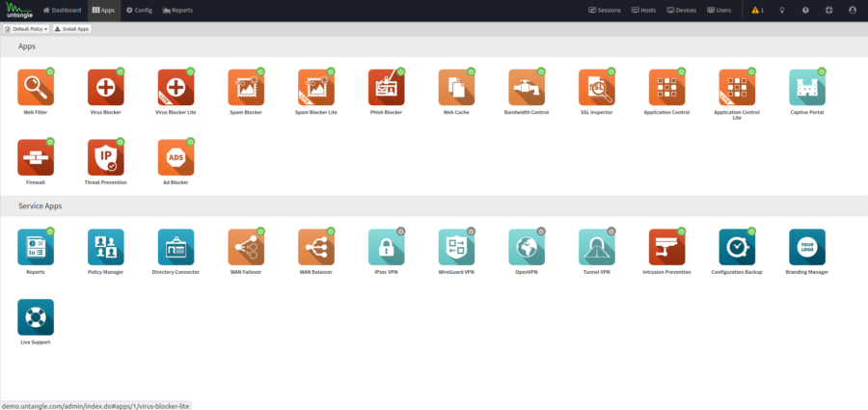
Task: Open the SSL Inspector app
Action: (x=597, y=88)
